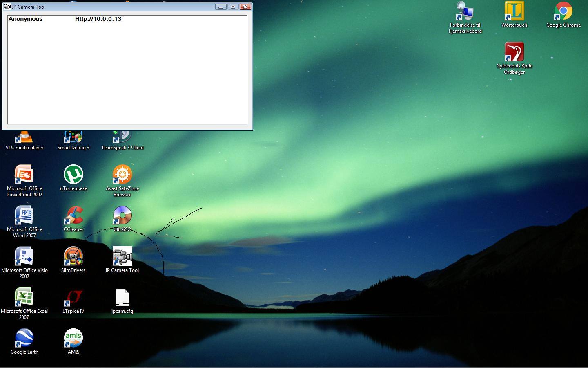Open the uTorrent.exe desktop icon
Viewport: 588px width, 368px height.
pyautogui.click(x=73, y=175)
